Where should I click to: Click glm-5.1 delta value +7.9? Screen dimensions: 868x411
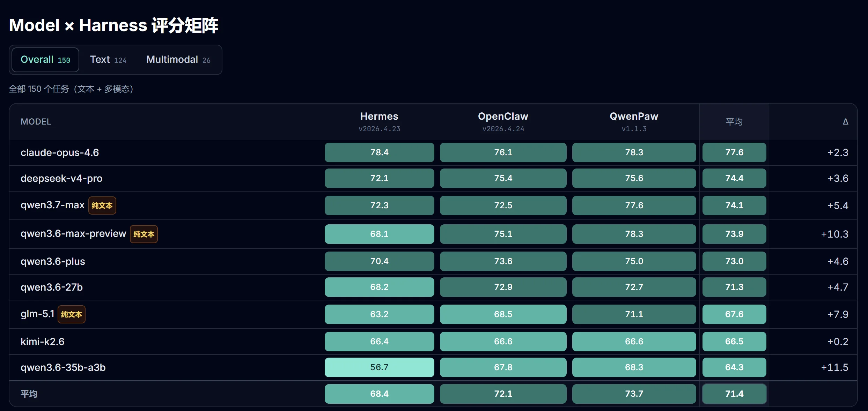coord(838,314)
